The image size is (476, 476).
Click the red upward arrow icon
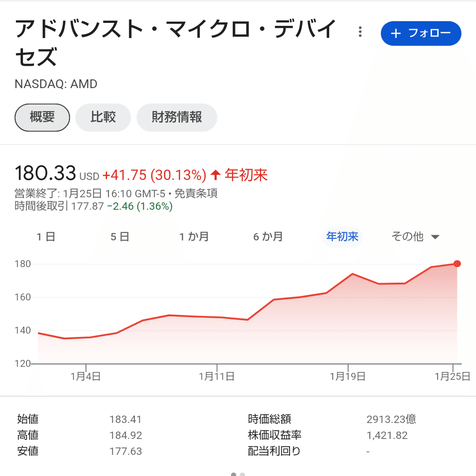tap(216, 175)
